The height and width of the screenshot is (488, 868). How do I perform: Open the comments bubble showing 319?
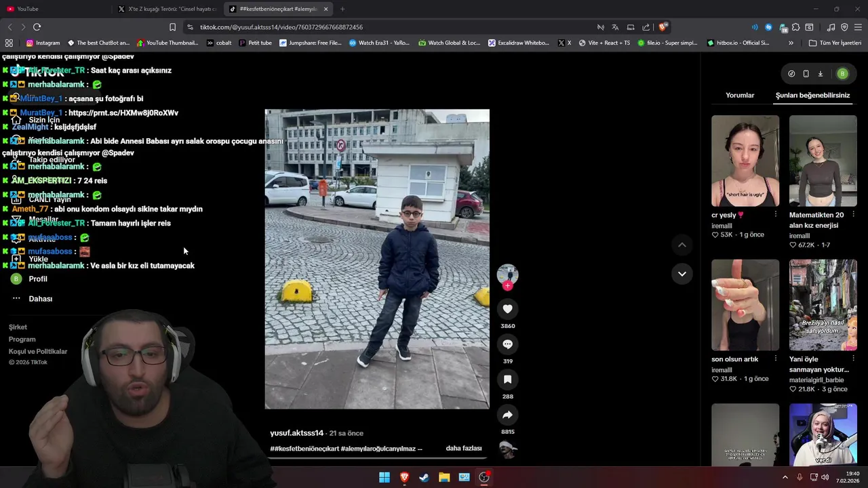507,344
